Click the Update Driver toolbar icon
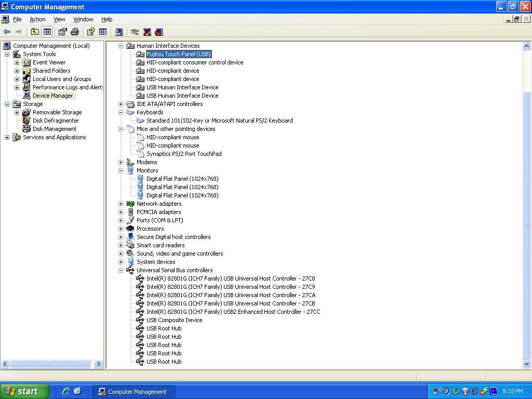Viewport: 532px width, 399px height. click(x=135, y=32)
